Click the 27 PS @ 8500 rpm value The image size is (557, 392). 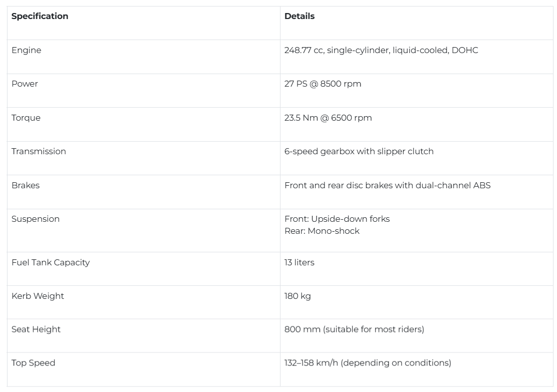[323, 84]
